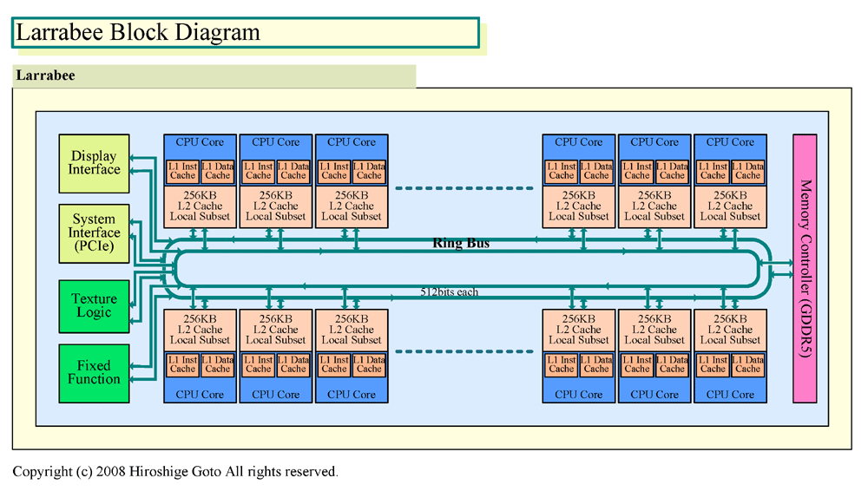Click 256KB L2 Cache subset of bottom-left core
868x504 pixels.
[x=200, y=330]
